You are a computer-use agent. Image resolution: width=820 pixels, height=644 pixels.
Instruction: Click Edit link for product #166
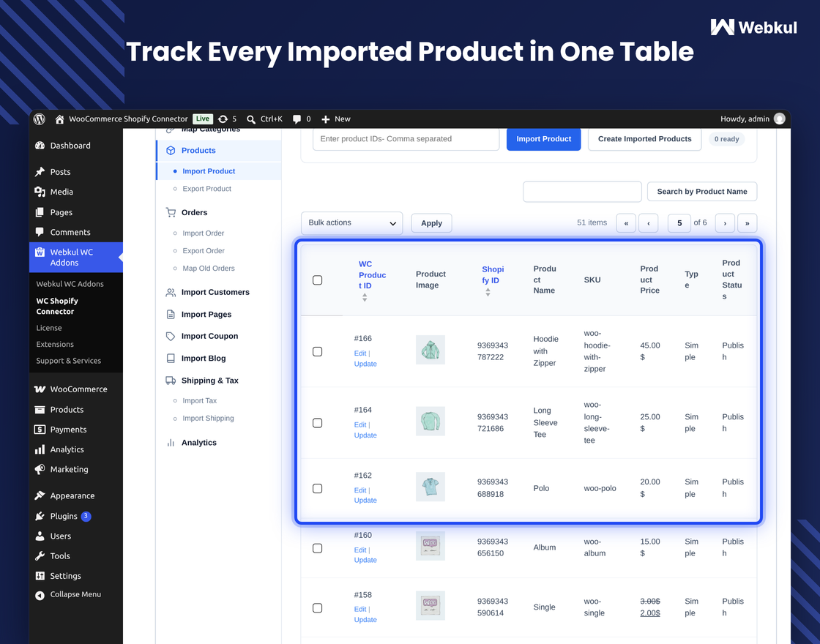(359, 354)
